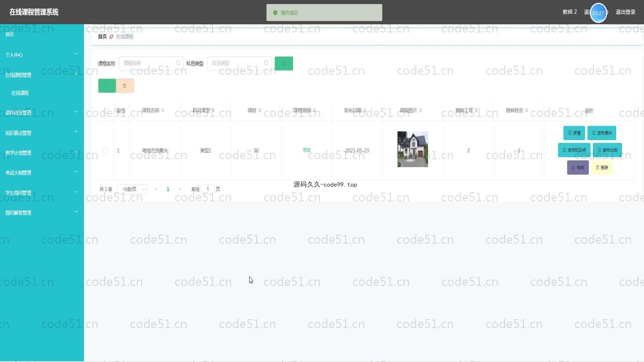Click 修改 button for the course
Screen dimensions: 644x362
pos(578,168)
